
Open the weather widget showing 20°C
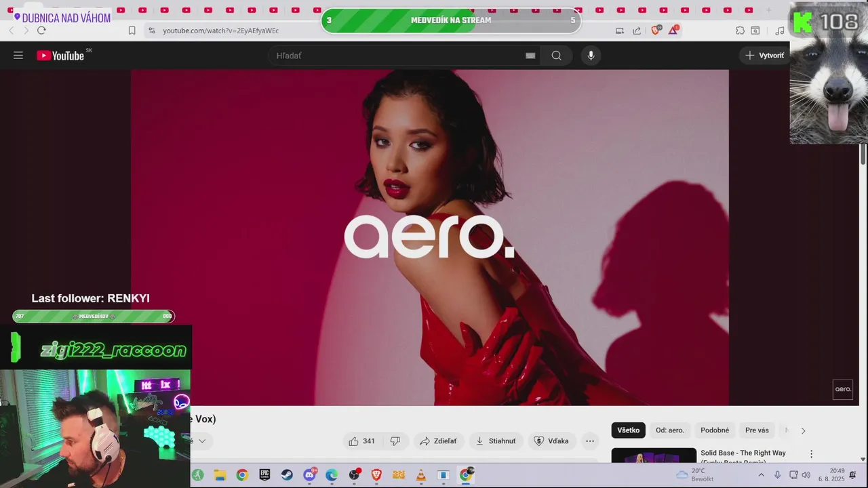694,475
